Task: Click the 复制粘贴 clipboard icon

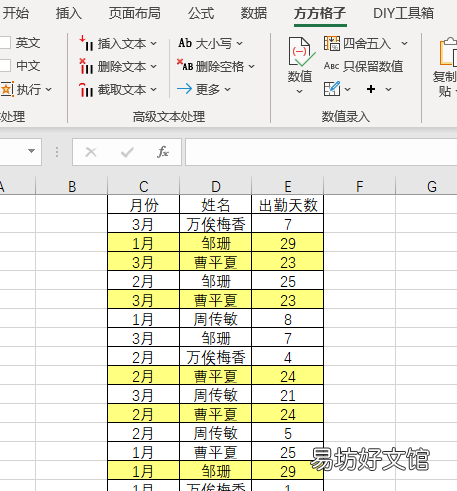Action: [448, 52]
